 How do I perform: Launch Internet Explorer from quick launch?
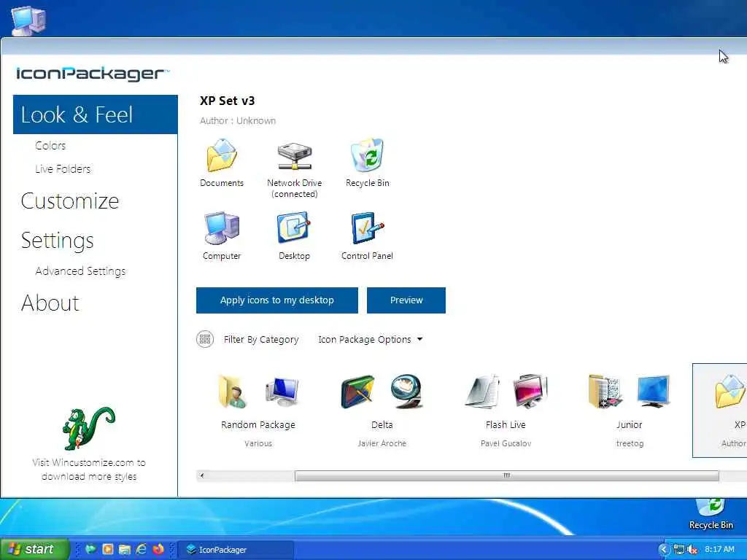[142, 549]
